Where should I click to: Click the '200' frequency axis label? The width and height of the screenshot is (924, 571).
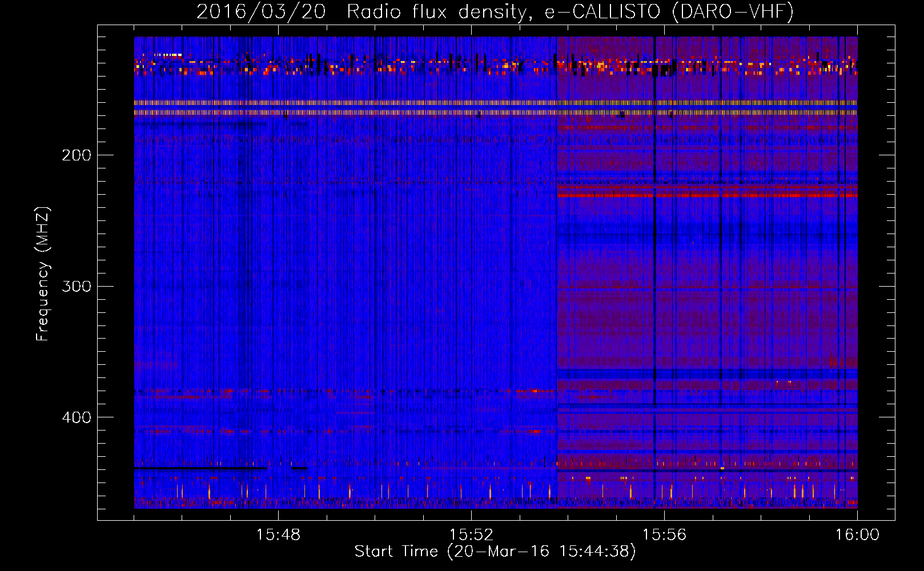(76, 155)
